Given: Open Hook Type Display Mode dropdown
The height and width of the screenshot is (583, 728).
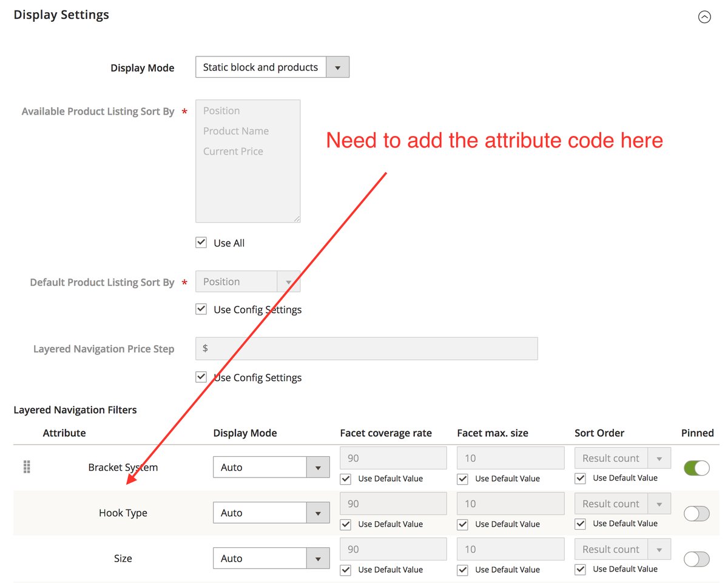Looking at the screenshot, I should point(318,513).
